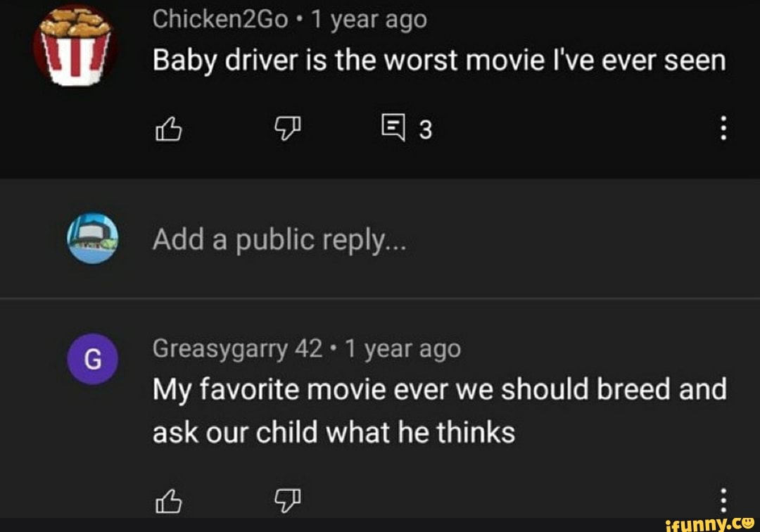Click the chicken bucket profile avatar

[75, 45]
